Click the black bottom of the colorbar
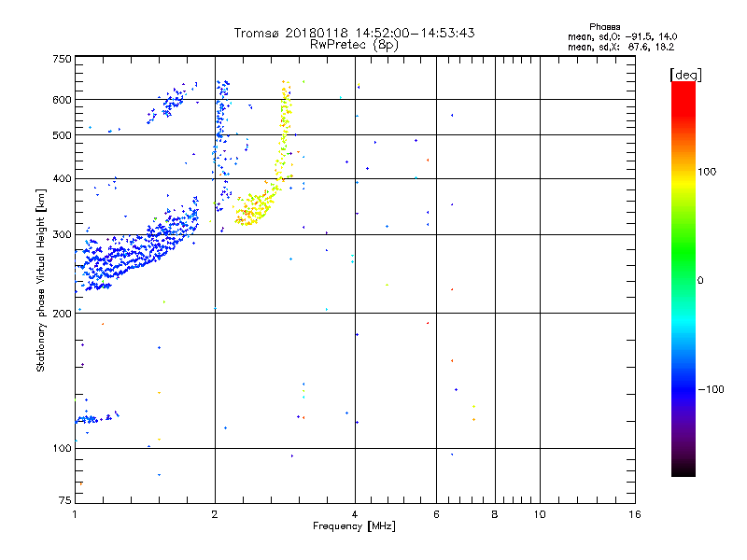The height and width of the screenshot is (560, 747). pos(684,469)
